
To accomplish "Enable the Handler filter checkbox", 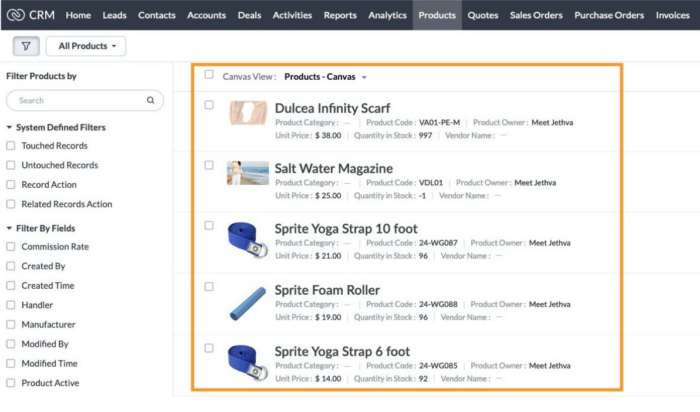I will click(x=11, y=305).
